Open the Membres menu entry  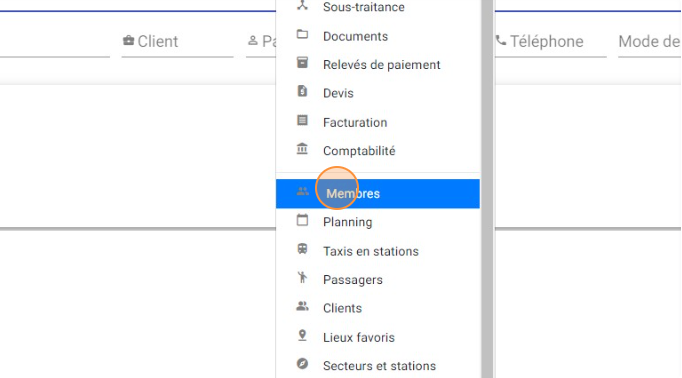378,194
